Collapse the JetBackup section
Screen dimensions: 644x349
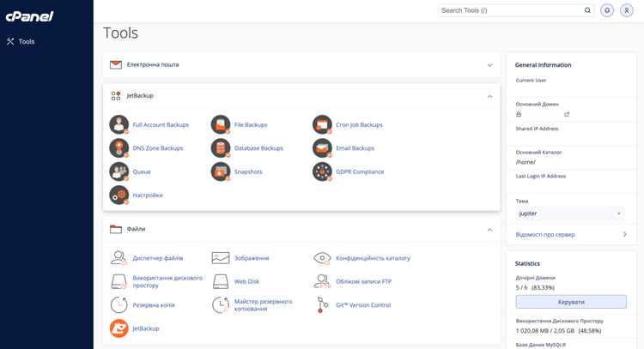point(489,96)
